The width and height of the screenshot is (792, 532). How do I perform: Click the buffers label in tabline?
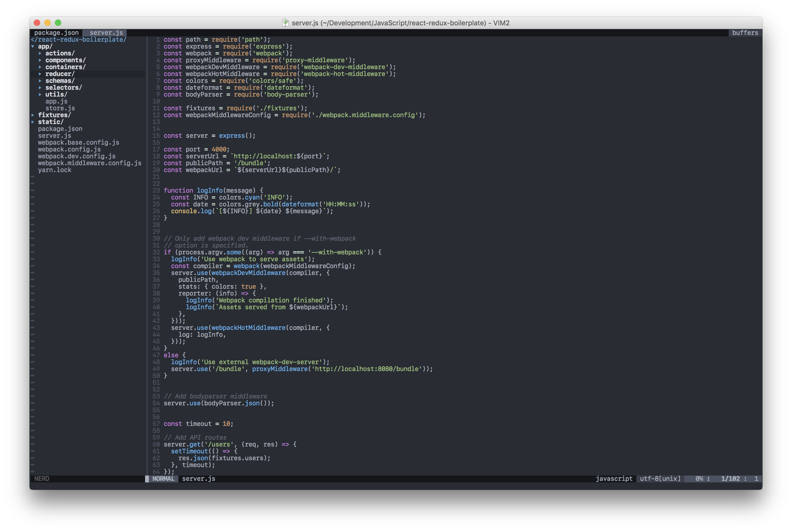click(x=745, y=32)
